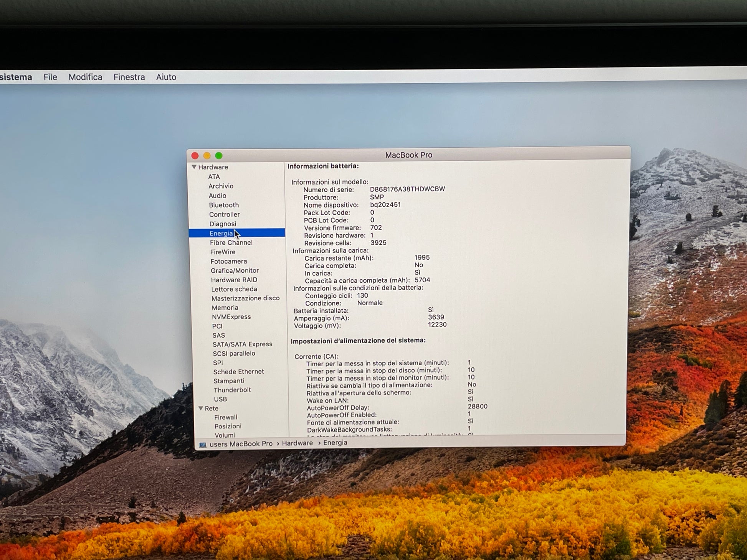This screenshot has height=560, width=747.
Task: Select PCI in the sidebar
Action: pos(217,326)
